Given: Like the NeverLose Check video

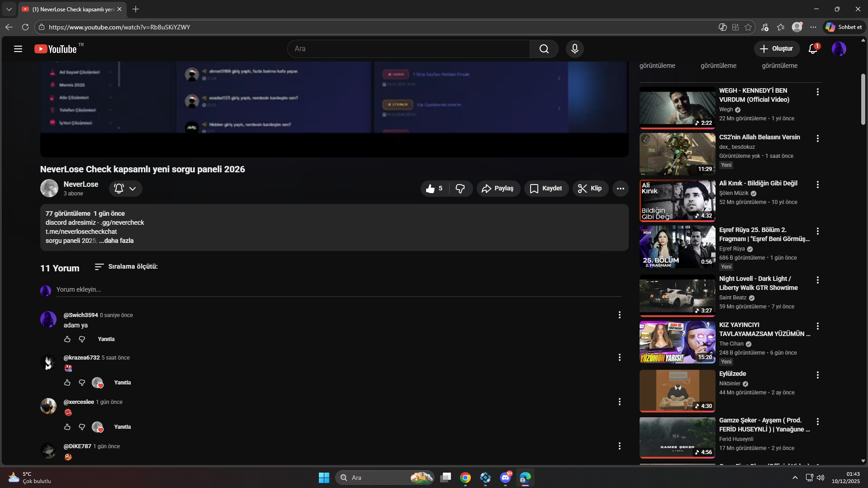Looking at the screenshot, I should click(434, 189).
